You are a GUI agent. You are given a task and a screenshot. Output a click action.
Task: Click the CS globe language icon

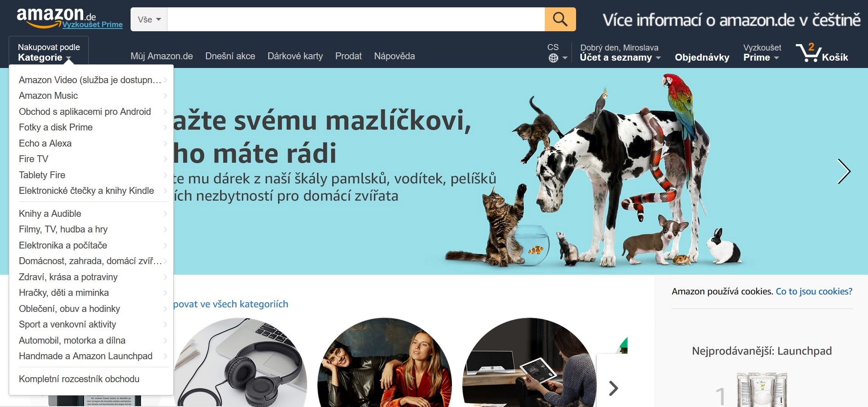(557, 53)
